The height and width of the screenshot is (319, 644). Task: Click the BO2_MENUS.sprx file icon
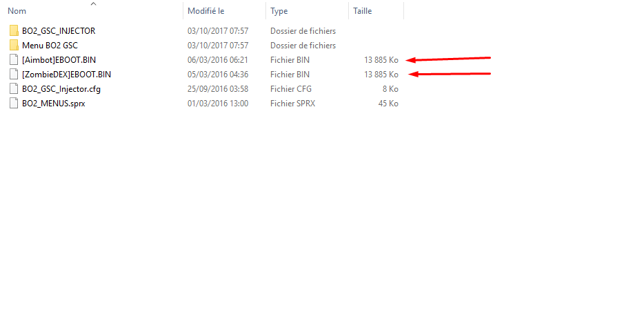[14, 104]
